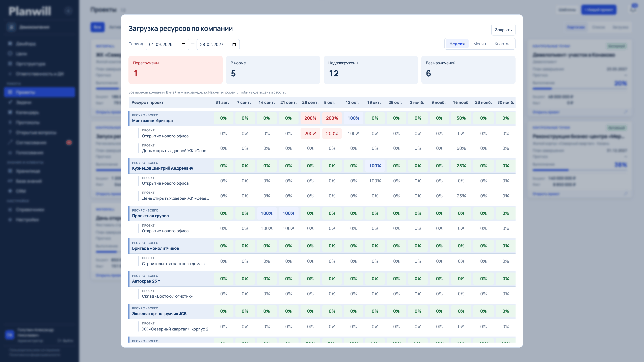
Task: Select the Автокран 25 т resource row
Action: click(322, 279)
